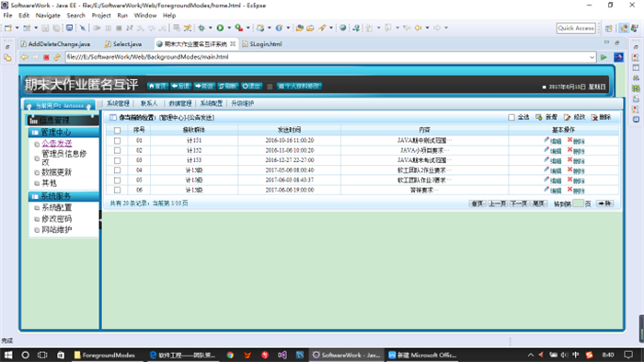
Task: Check the 全选 select-all checkbox
Action: [x=512, y=118]
